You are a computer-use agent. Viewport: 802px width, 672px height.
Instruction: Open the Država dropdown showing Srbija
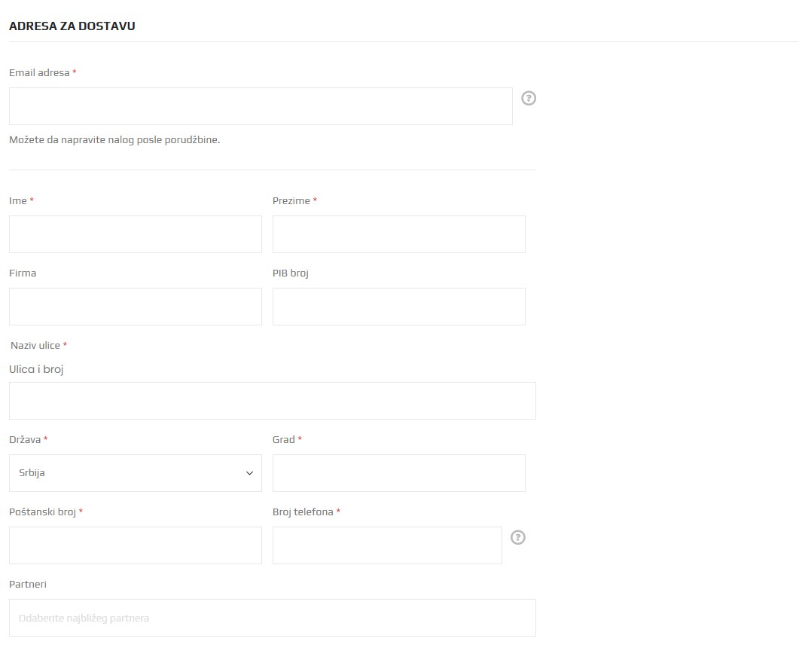(136, 473)
